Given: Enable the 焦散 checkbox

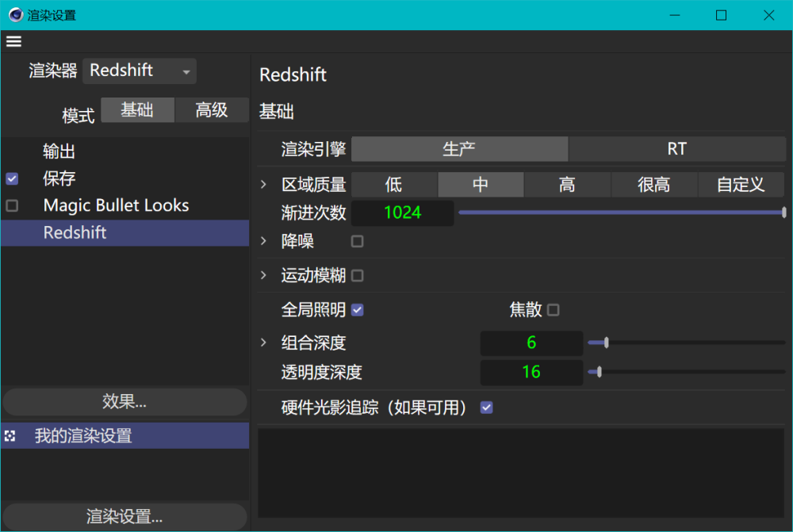Looking at the screenshot, I should [554, 310].
